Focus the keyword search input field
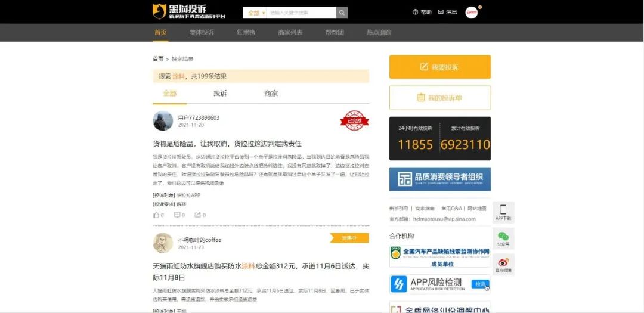The image size is (644, 313). pos(302,13)
